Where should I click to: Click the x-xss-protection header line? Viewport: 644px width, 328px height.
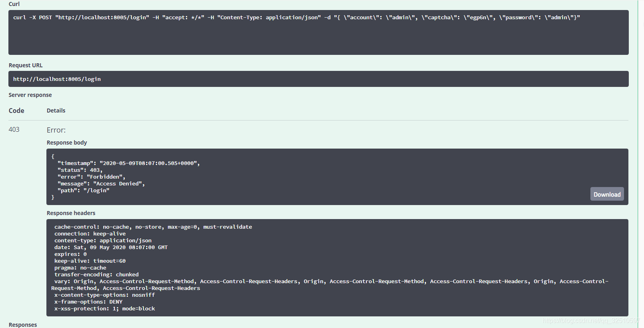point(104,309)
